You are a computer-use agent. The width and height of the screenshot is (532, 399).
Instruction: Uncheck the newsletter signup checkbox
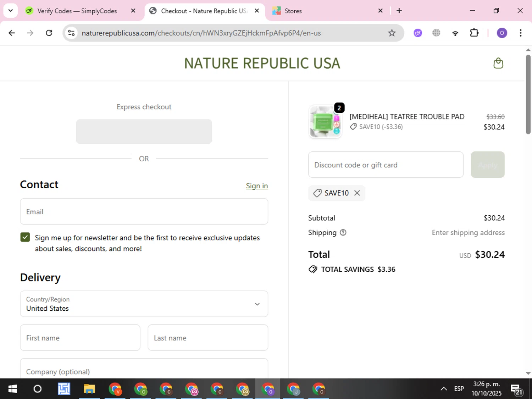[25, 237]
